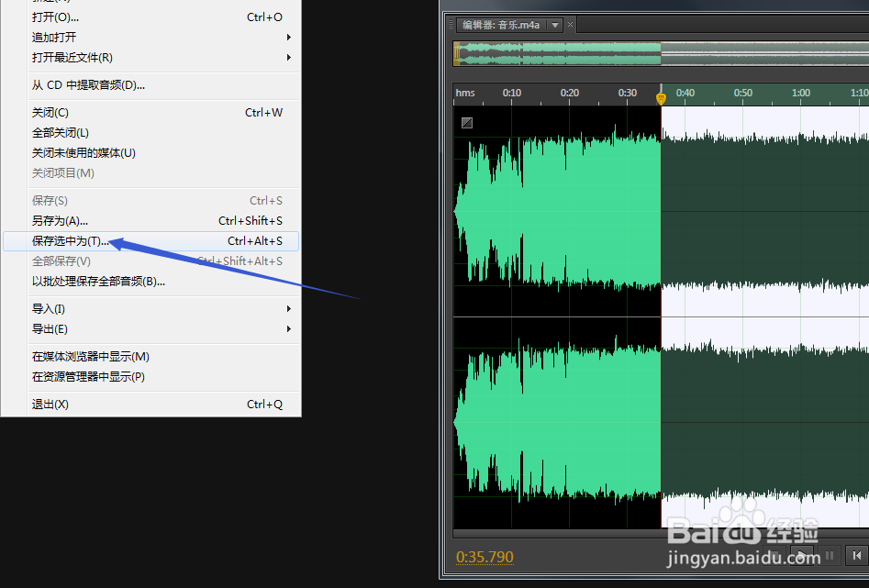Select 在媒体浏览器中显示(M)

(151, 356)
